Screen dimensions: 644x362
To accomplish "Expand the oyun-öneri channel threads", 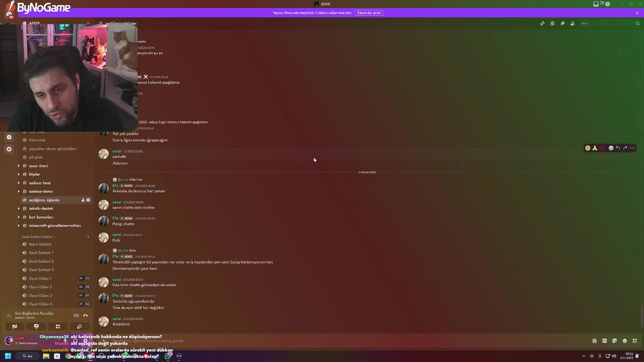I will pos(19,166).
